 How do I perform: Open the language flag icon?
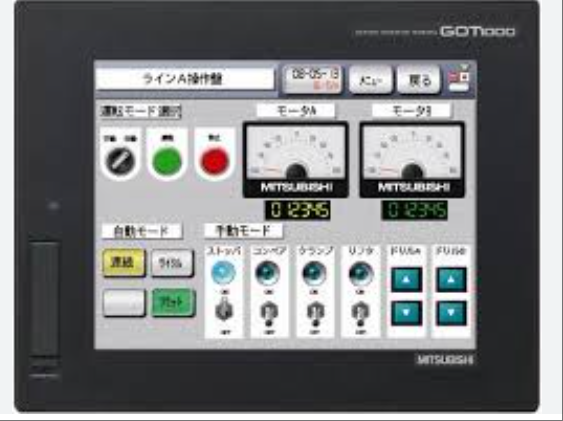459,79
